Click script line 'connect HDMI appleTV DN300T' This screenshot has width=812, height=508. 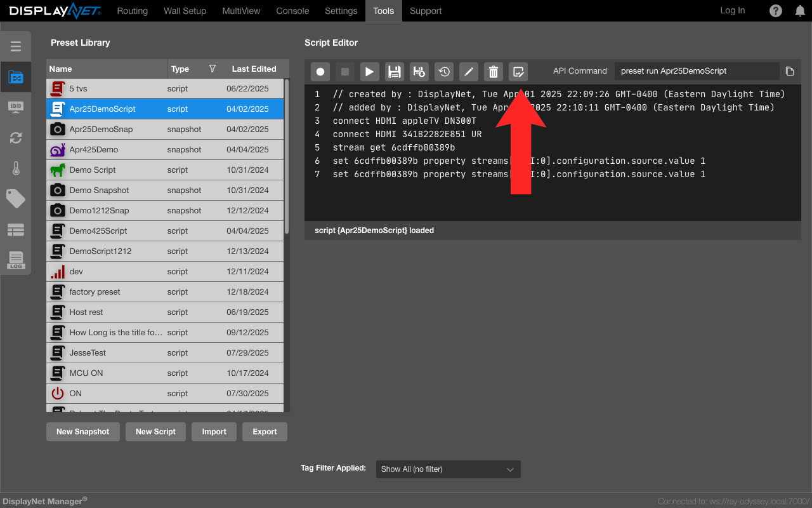point(404,121)
